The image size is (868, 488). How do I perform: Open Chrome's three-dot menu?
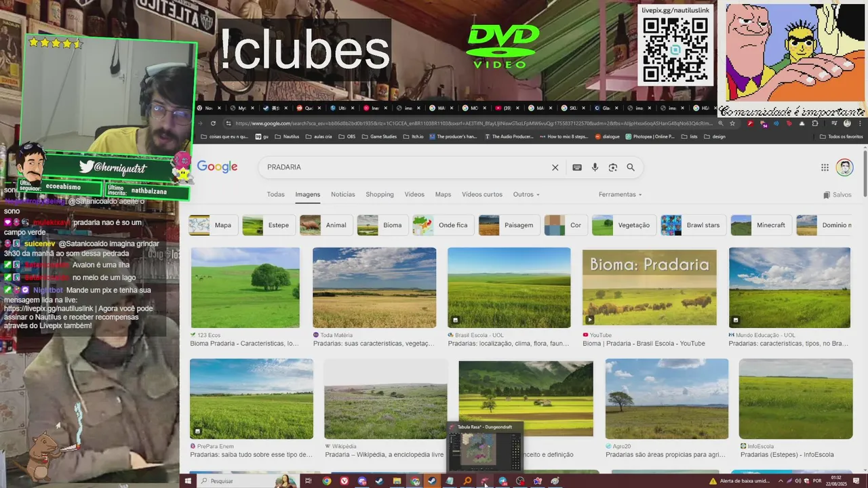click(x=860, y=123)
